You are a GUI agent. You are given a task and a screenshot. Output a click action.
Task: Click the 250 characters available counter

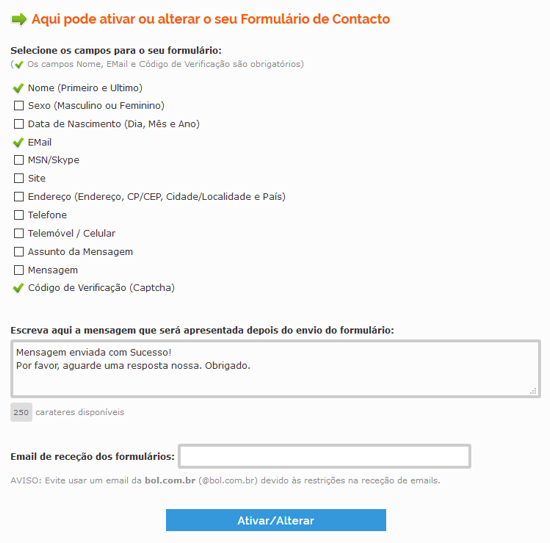point(21,412)
